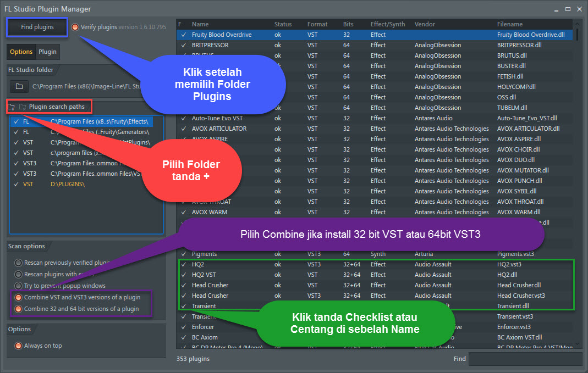Uncheck the Fruity\Effects search path checkmark
Screen dimensions: 588x373
point(16,121)
